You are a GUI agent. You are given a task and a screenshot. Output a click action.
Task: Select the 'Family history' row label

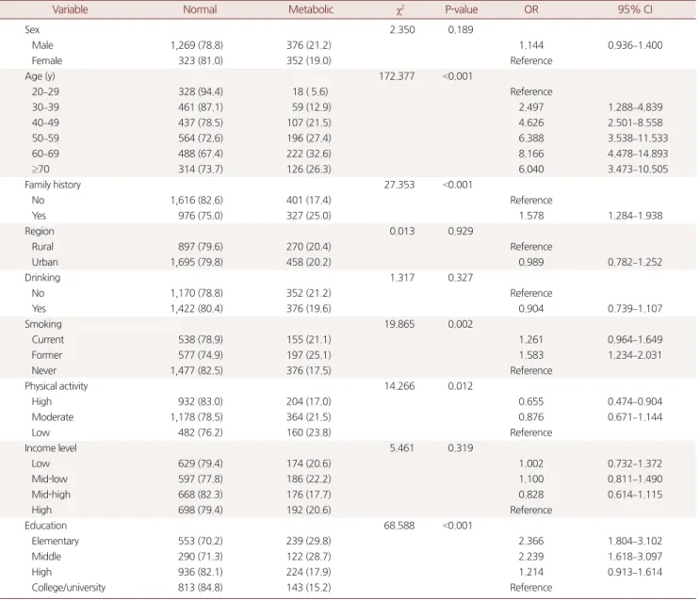pyautogui.click(x=53, y=185)
